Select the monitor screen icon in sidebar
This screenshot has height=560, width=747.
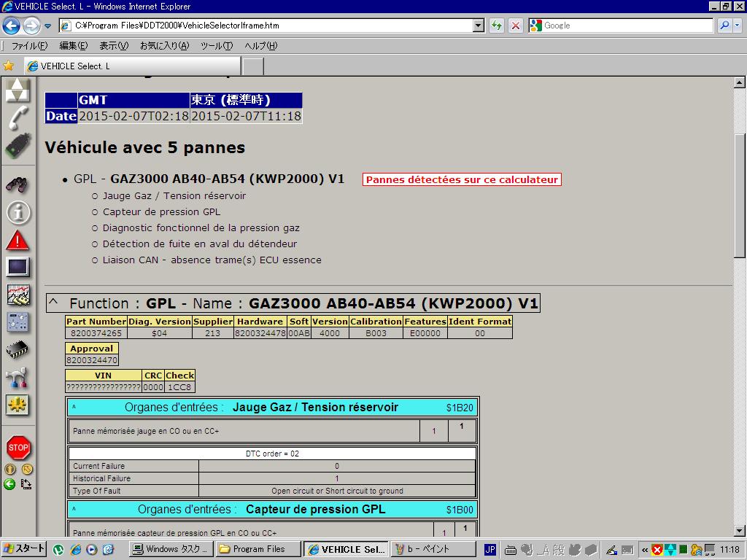coord(18,267)
